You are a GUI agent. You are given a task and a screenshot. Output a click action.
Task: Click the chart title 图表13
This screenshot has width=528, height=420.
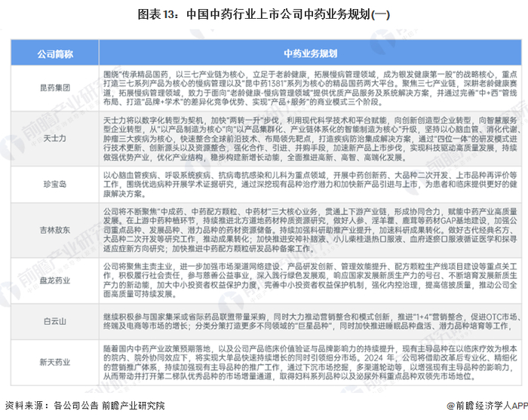[264, 14]
